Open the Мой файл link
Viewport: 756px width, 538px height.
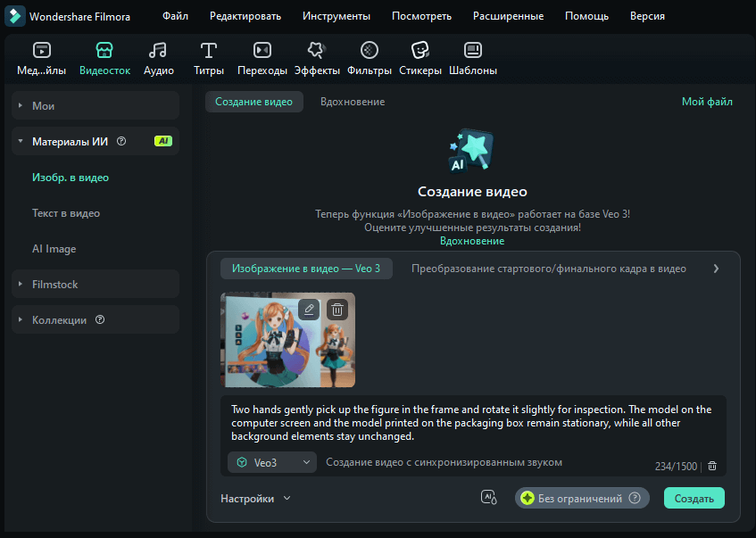[707, 102]
